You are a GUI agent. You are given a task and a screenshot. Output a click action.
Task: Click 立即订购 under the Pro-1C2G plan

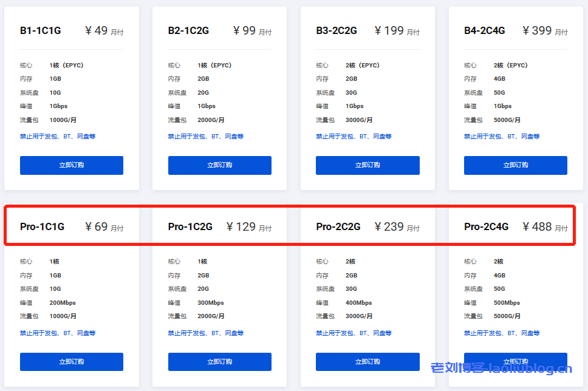219,362
